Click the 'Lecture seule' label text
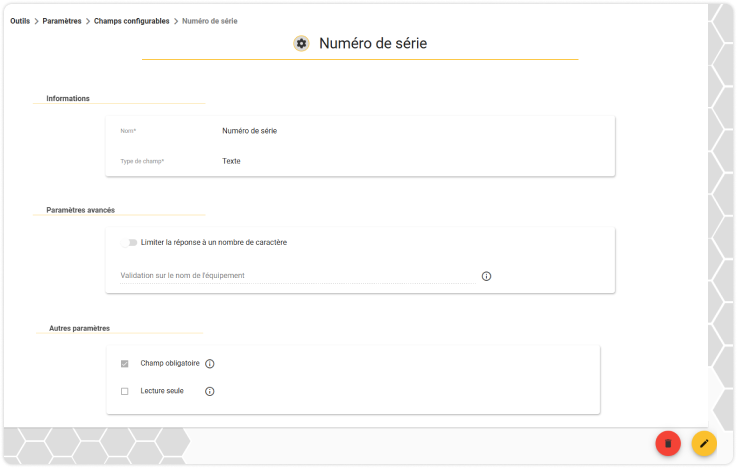Viewport: 737px width, 468px height. [x=162, y=391]
